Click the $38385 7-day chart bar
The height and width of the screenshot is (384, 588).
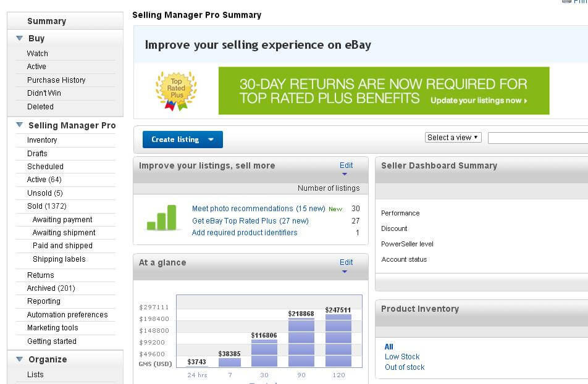pos(230,362)
